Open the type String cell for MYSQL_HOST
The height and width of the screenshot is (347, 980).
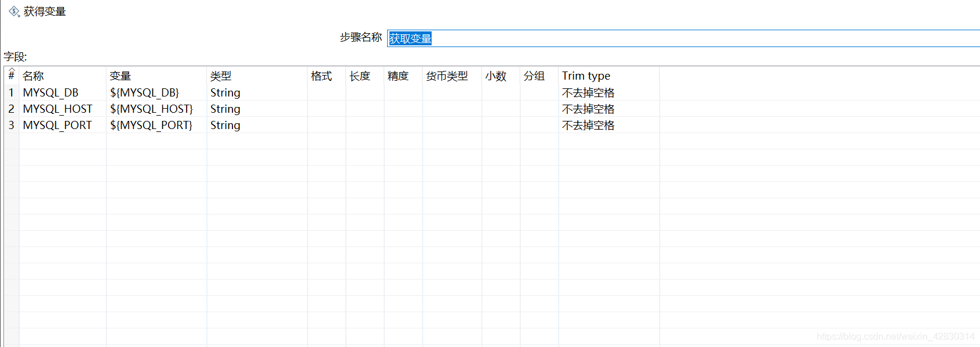[257, 109]
